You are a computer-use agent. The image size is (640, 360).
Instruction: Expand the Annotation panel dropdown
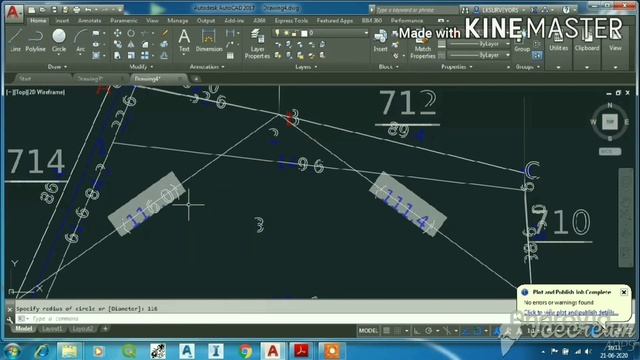[x=207, y=67]
